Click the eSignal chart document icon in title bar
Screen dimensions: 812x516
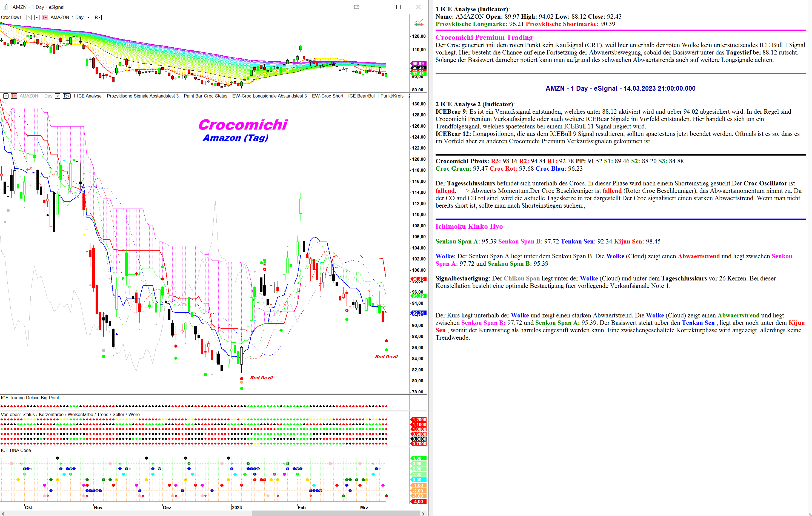pos(5,7)
